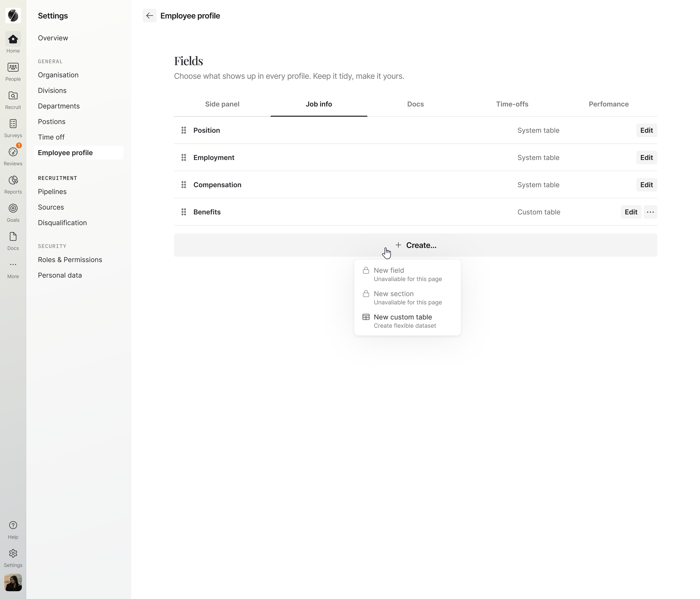Screen dimensions: 700x599
Task: Click the Compensation table name
Action: point(217,185)
